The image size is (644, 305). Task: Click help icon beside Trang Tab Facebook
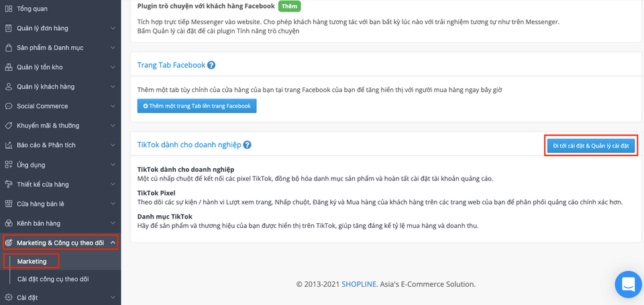click(x=211, y=65)
